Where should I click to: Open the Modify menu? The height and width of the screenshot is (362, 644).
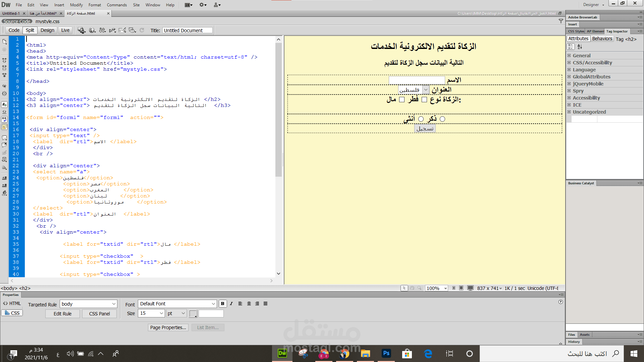pyautogui.click(x=76, y=5)
